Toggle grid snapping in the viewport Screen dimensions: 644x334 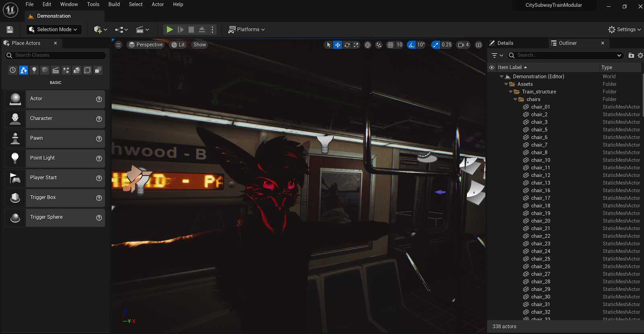pyautogui.click(x=390, y=45)
